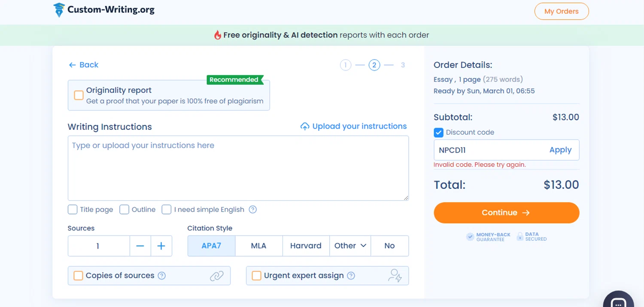
Task: Click the person lightning icon for urgent expert
Action: pyautogui.click(x=395, y=276)
